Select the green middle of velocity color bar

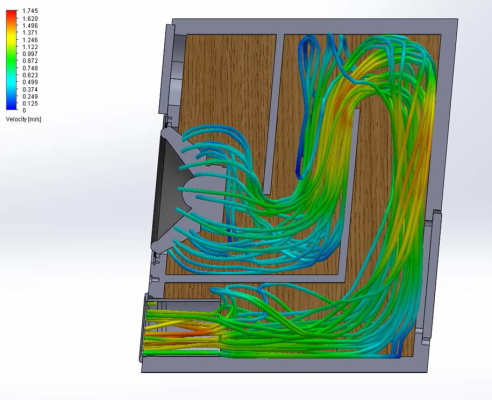point(11,60)
